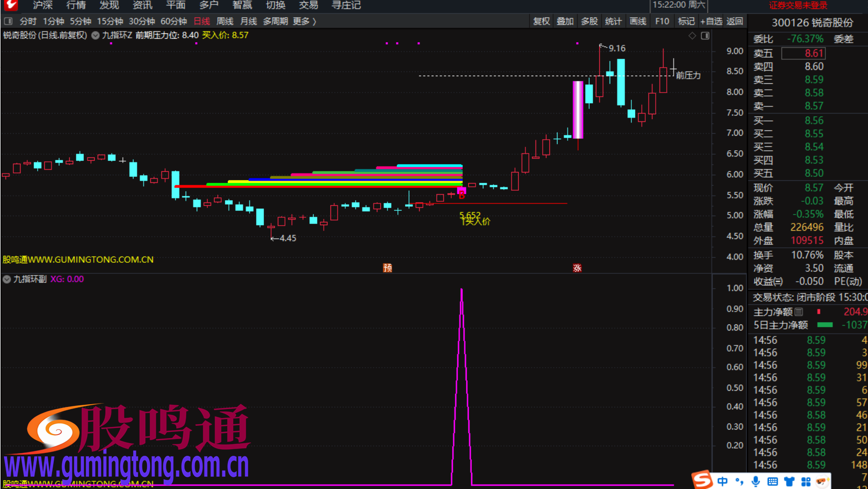
Task: Click the 主力净额 detail list icon
Action: (x=799, y=312)
